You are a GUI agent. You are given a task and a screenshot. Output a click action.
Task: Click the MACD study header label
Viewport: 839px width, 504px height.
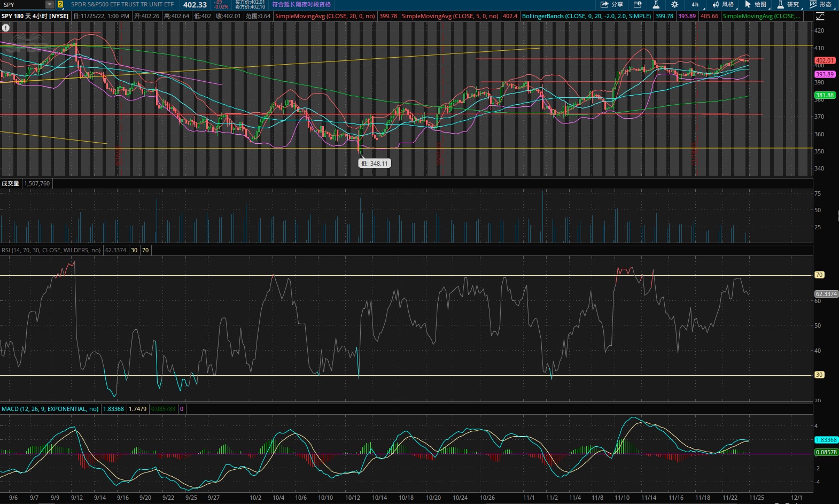50,409
